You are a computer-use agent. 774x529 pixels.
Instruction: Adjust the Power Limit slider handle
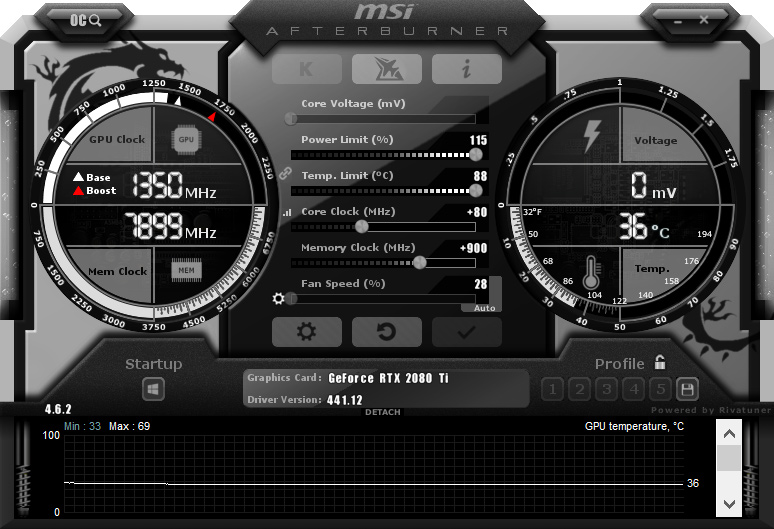[x=475, y=155]
